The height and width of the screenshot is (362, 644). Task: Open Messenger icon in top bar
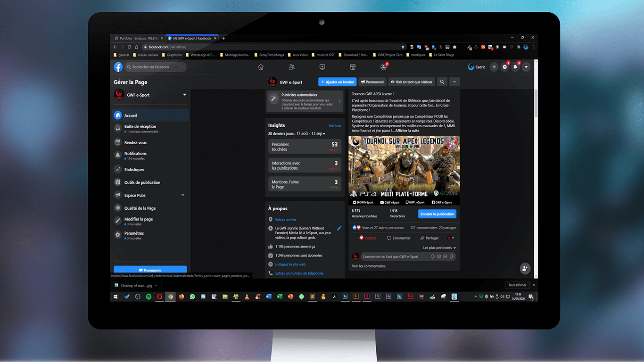click(x=505, y=67)
